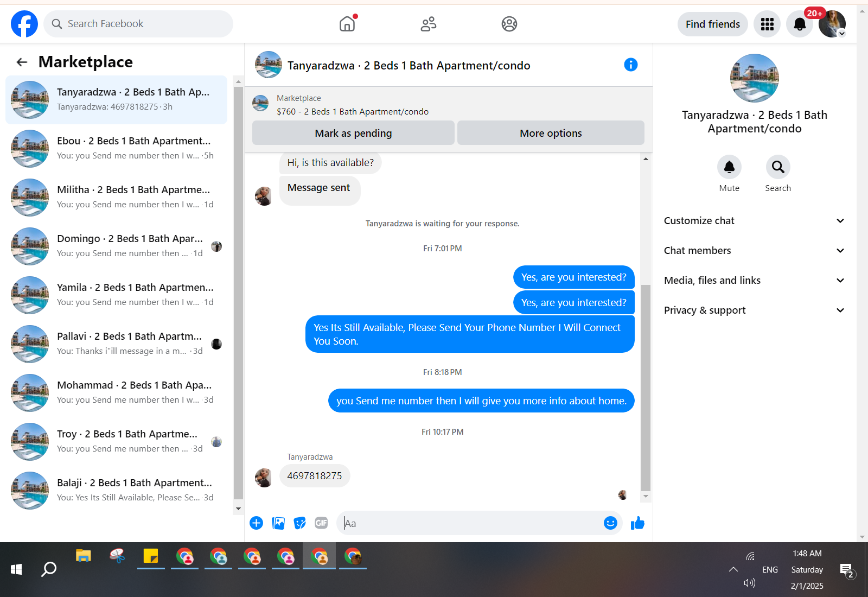Open the notifications bell
The height and width of the screenshot is (597, 868).
pyautogui.click(x=800, y=24)
